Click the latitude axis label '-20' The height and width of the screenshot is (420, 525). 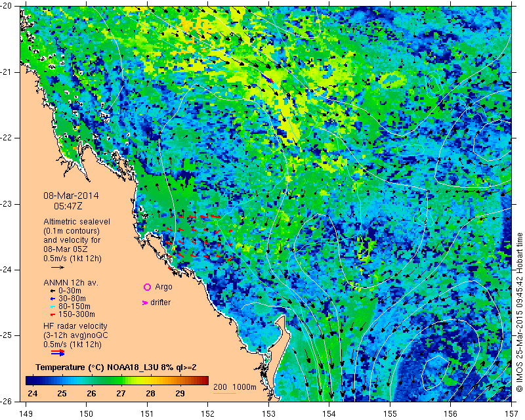[7, 7]
